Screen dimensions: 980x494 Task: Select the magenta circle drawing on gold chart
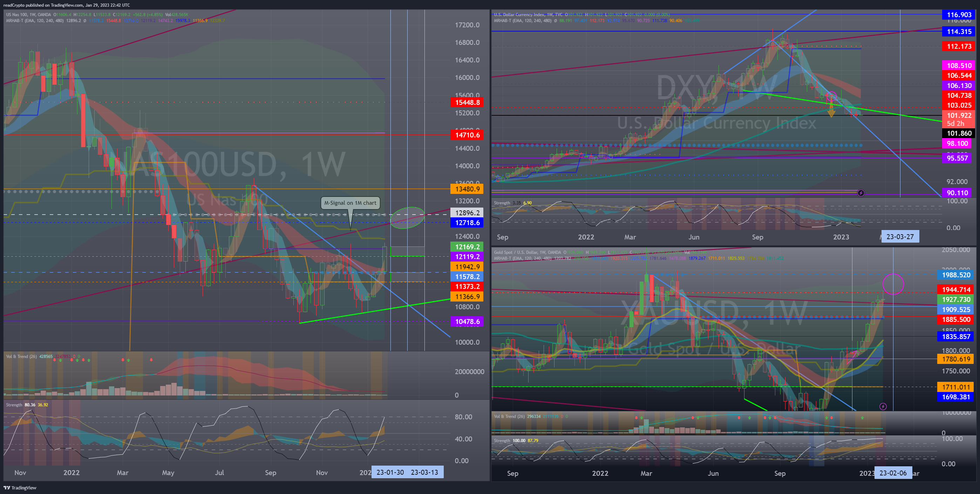pos(893,284)
